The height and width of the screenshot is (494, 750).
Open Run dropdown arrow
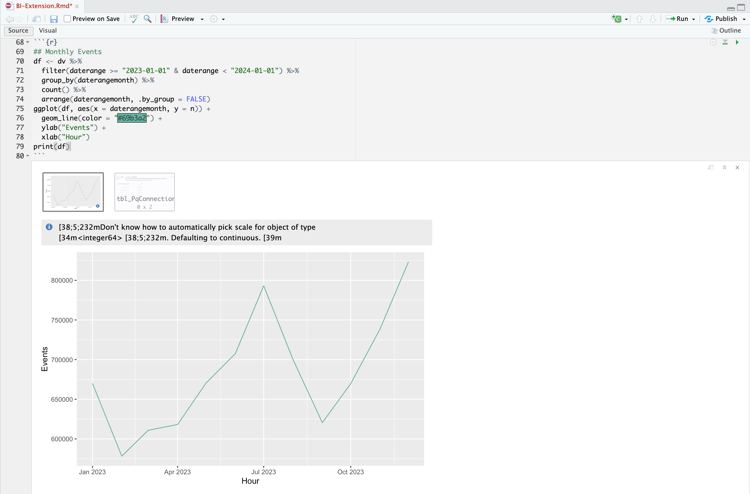click(694, 19)
